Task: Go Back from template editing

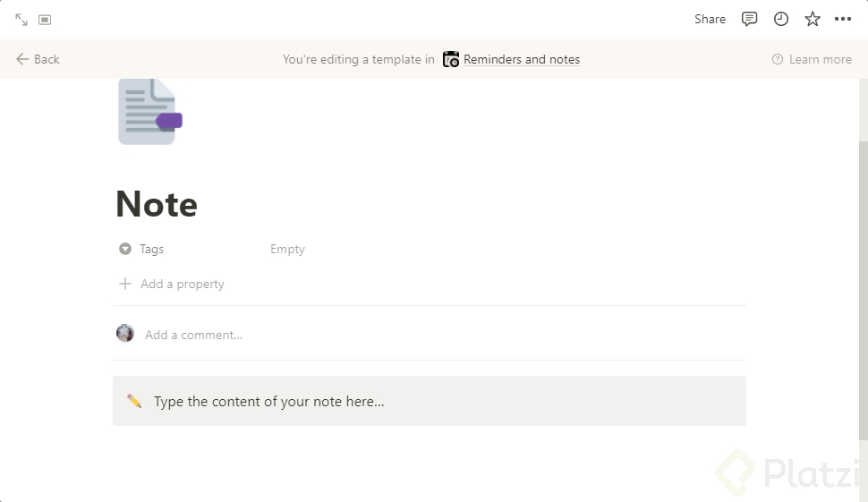Action: [x=38, y=59]
